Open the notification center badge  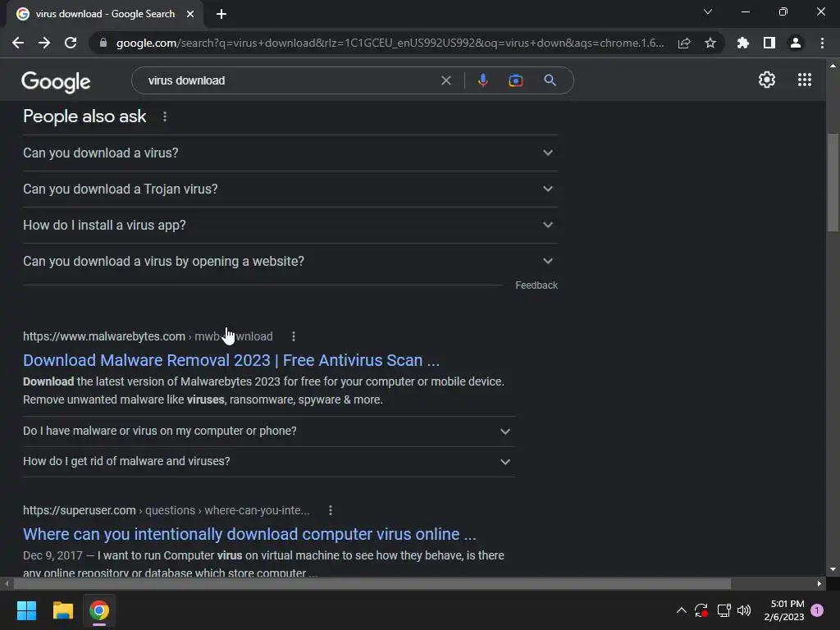pyautogui.click(x=817, y=610)
